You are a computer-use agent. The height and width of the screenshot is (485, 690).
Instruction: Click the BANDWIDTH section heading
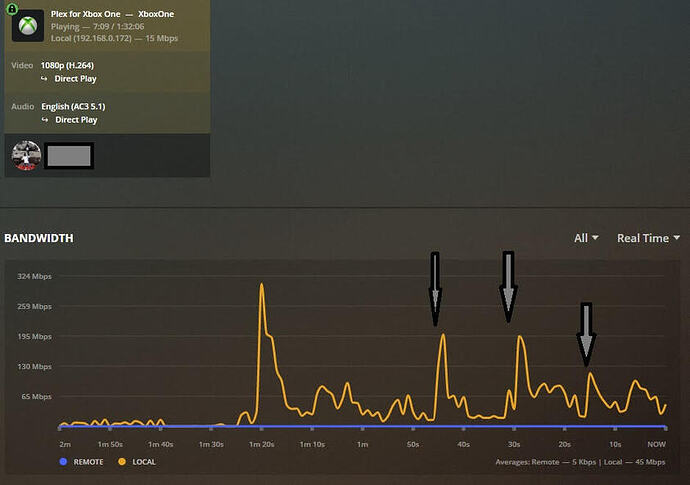tap(39, 238)
